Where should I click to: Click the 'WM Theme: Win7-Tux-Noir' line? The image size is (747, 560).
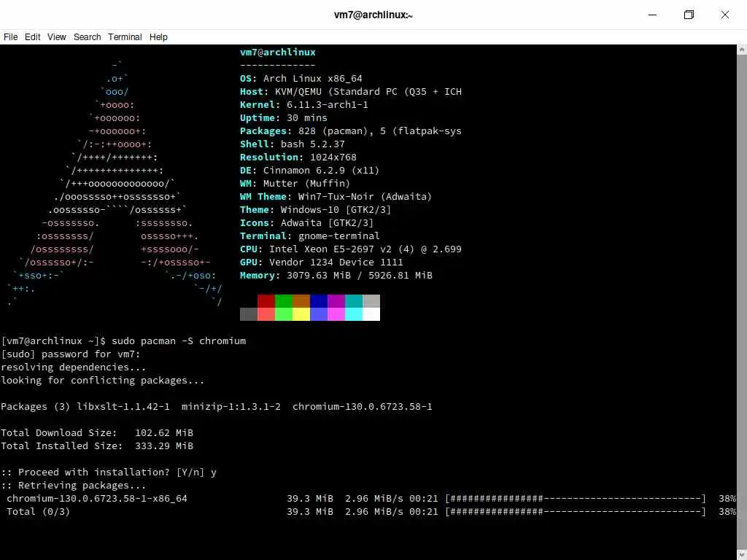[336, 197]
